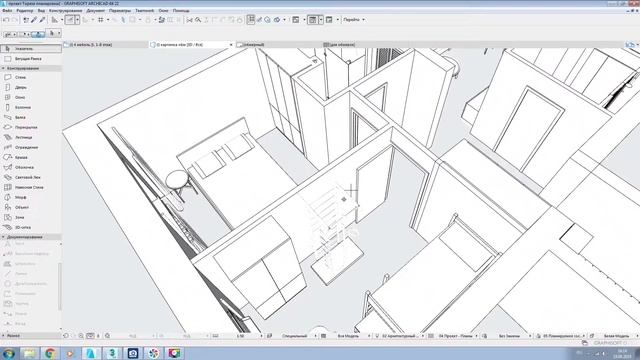
Task: Select the 3D-сетка mesh tool
Action: click(x=31, y=227)
